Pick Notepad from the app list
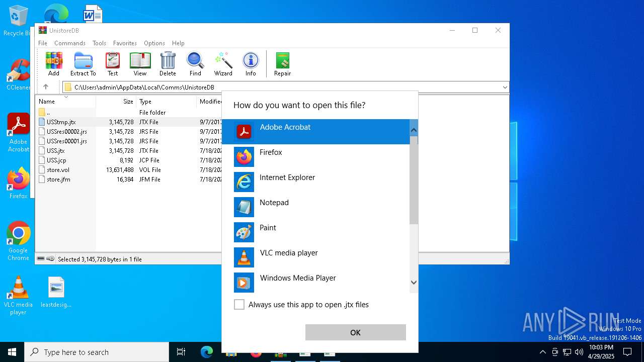Screen dimensions: 644x362 [x=315, y=207]
